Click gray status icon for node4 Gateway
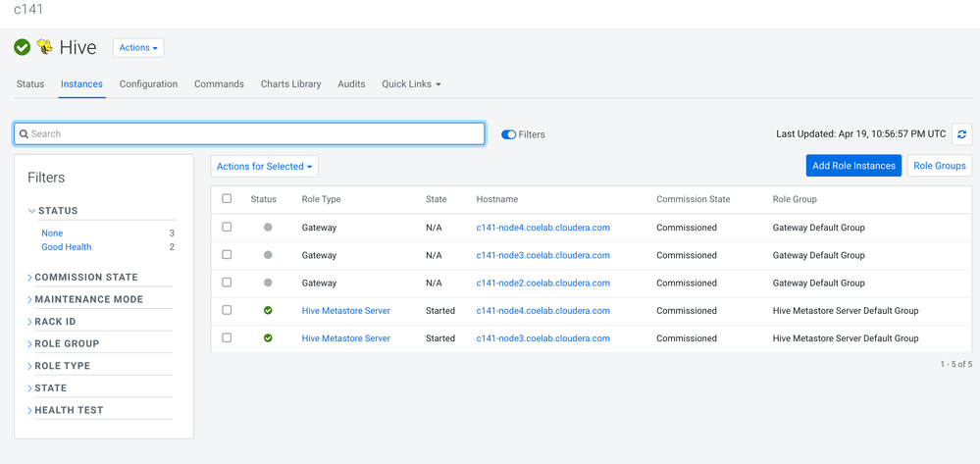This screenshot has width=980, height=464. 268,228
